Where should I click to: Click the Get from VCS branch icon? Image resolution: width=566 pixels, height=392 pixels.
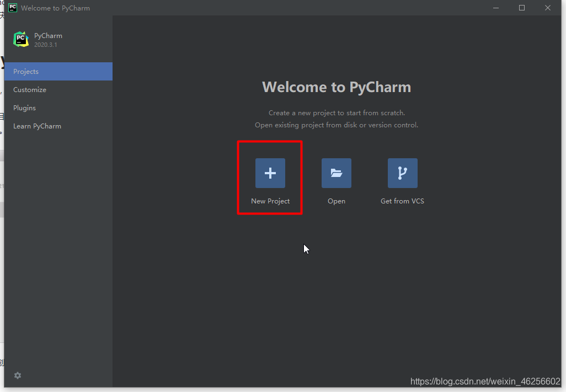[403, 173]
